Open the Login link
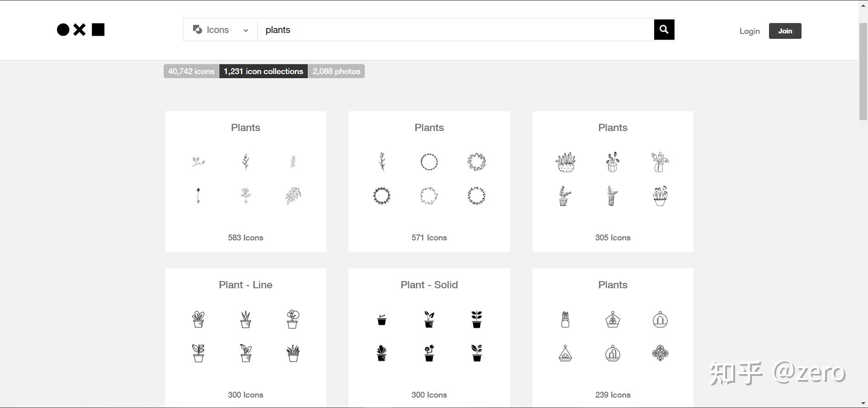The width and height of the screenshot is (868, 408). pyautogui.click(x=749, y=31)
